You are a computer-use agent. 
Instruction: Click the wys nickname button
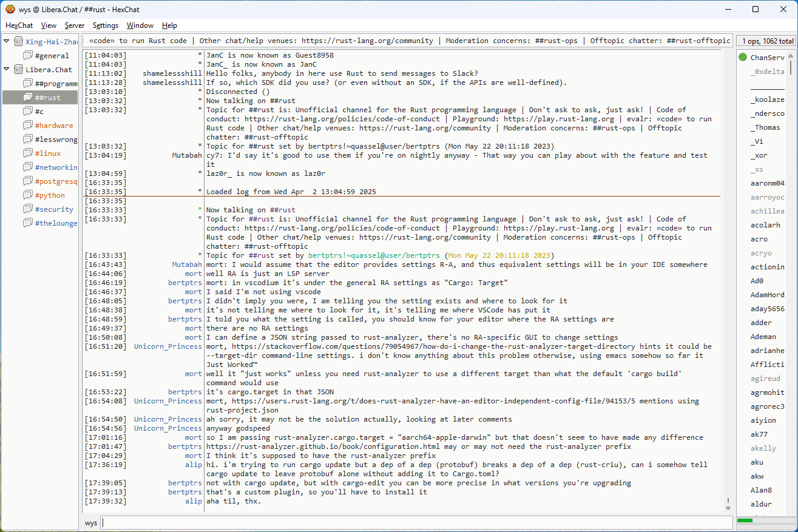coord(91,523)
